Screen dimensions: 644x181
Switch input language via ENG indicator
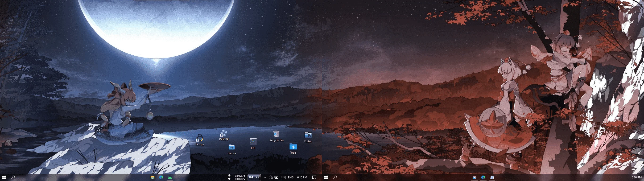[x=291, y=177]
